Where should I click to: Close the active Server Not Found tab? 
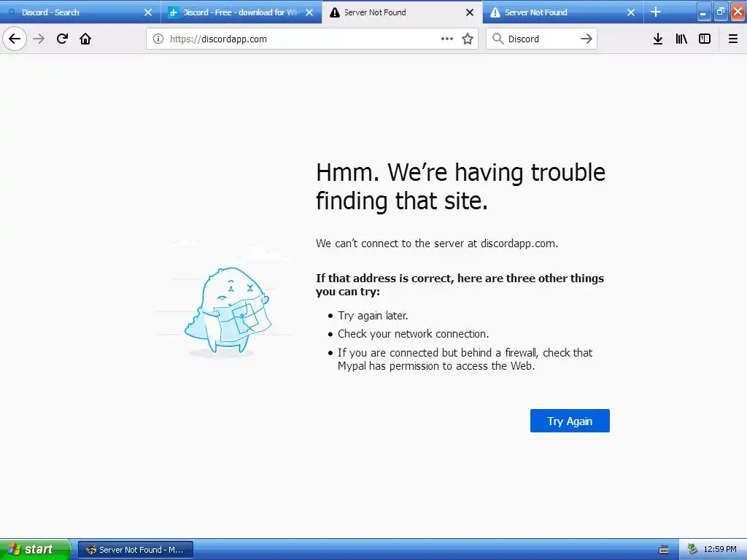coord(470,12)
